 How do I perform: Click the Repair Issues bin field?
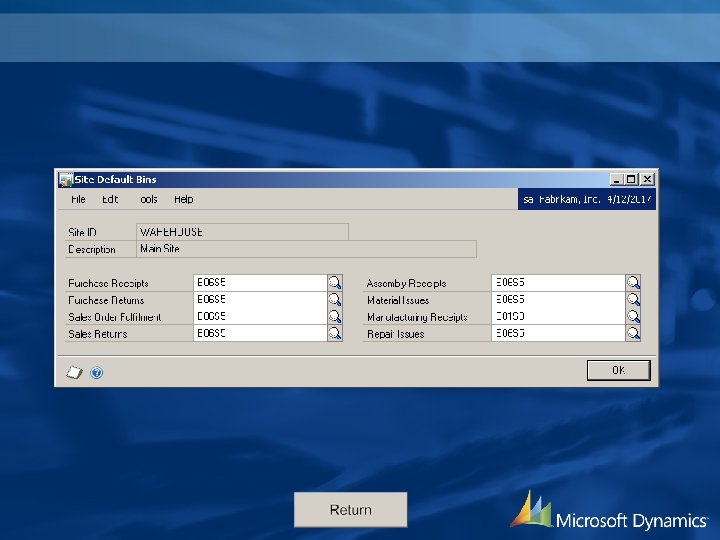(x=558, y=333)
